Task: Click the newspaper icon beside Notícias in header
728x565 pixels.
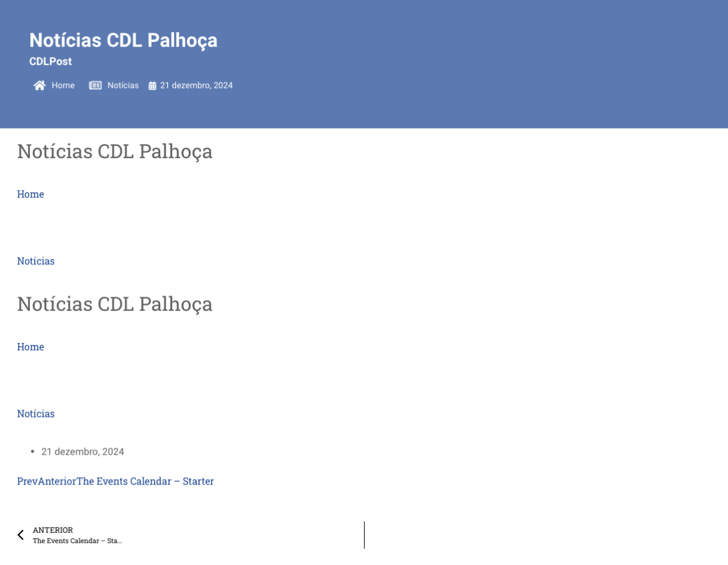Action: 95,85
